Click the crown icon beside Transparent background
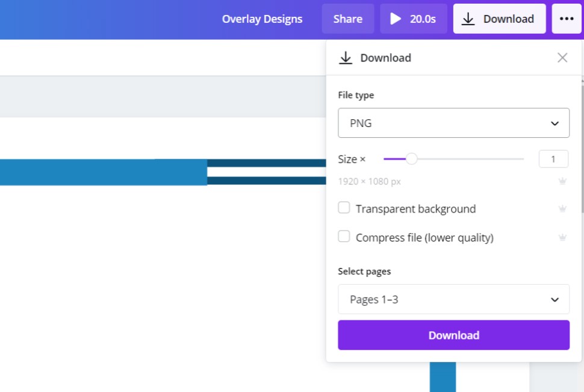Image resolution: width=584 pixels, height=392 pixels. click(x=562, y=209)
